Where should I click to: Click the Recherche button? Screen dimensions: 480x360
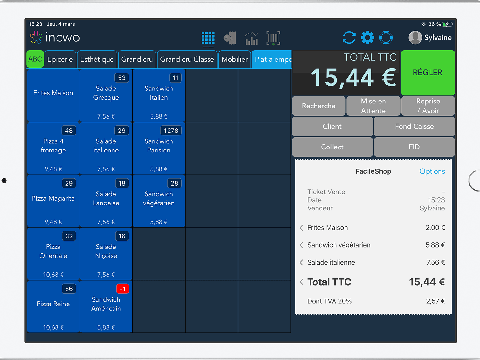tap(318, 106)
